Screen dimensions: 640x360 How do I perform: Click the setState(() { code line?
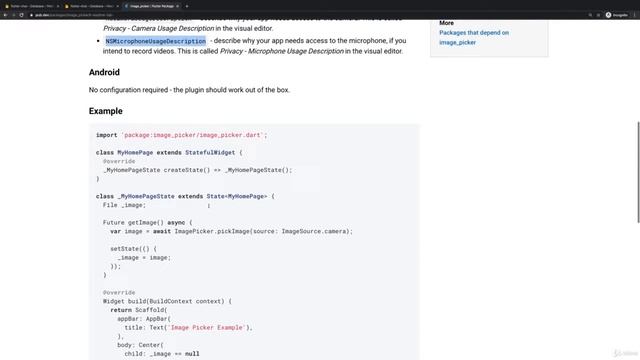click(133, 249)
